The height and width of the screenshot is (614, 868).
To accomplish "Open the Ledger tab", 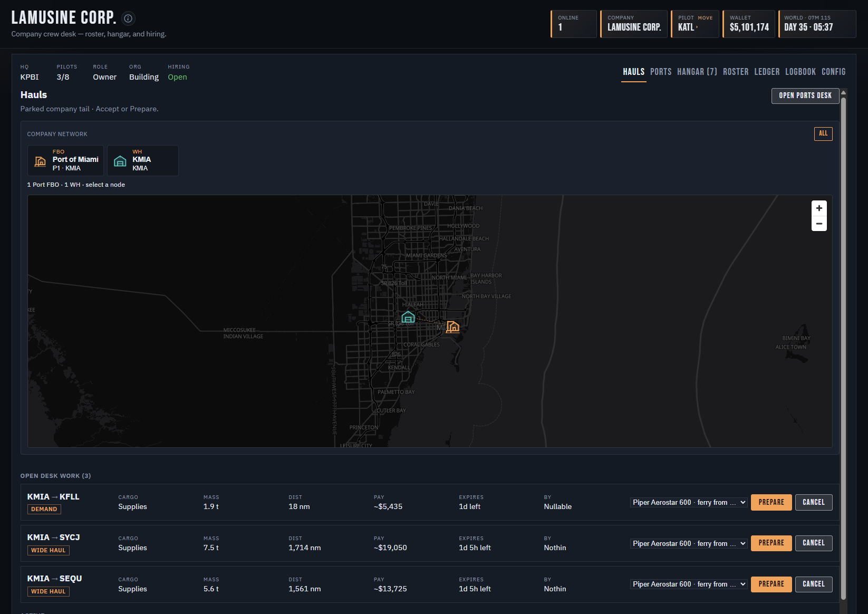I will (x=767, y=72).
